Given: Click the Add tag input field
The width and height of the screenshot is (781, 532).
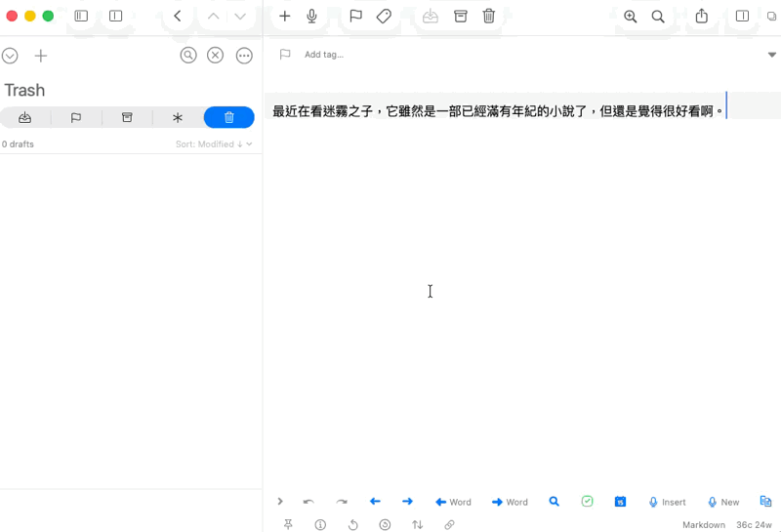Looking at the screenshot, I should pyautogui.click(x=324, y=55).
